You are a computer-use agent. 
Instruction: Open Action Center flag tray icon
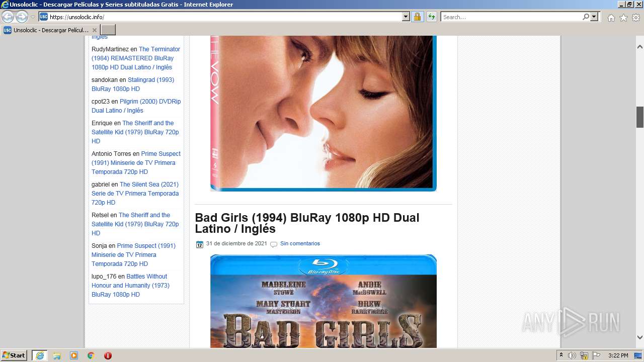[596, 355]
